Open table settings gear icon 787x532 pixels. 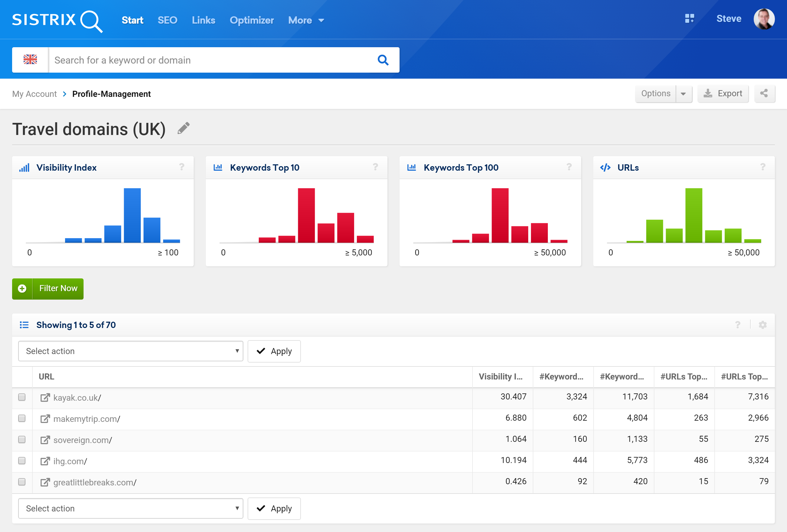(762, 325)
